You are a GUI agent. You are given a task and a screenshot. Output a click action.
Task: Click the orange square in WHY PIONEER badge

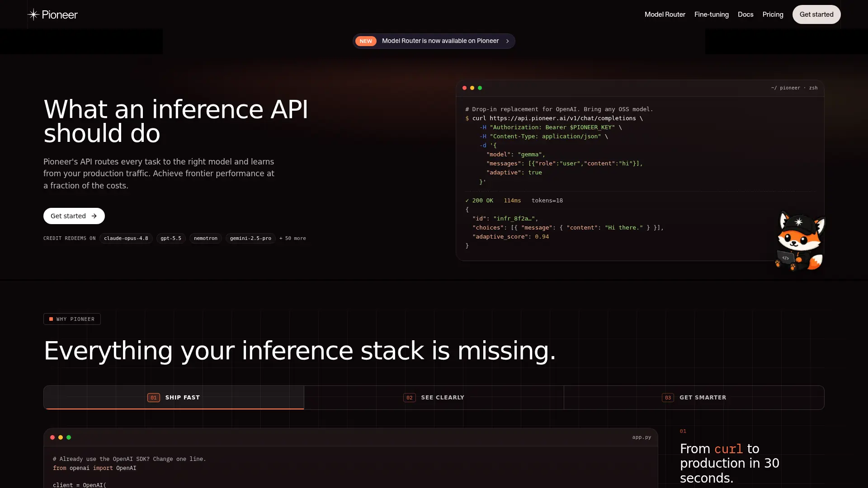pyautogui.click(x=51, y=319)
